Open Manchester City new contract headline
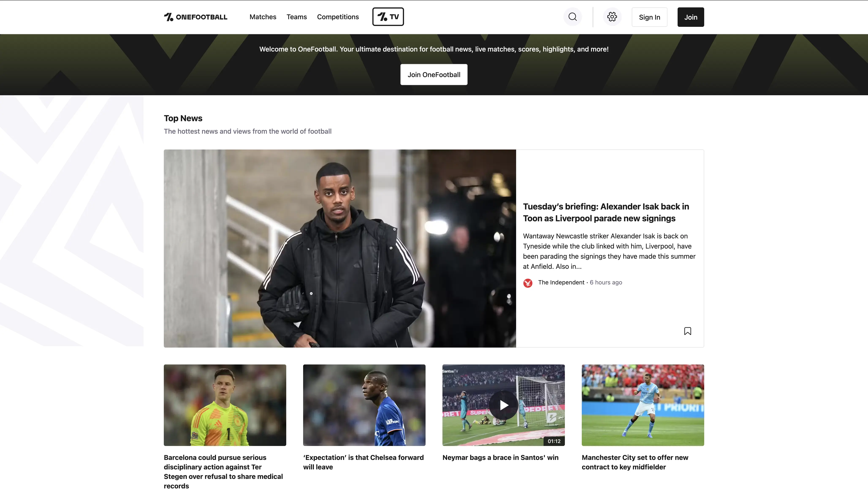The height and width of the screenshot is (492, 868). [x=635, y=462]
